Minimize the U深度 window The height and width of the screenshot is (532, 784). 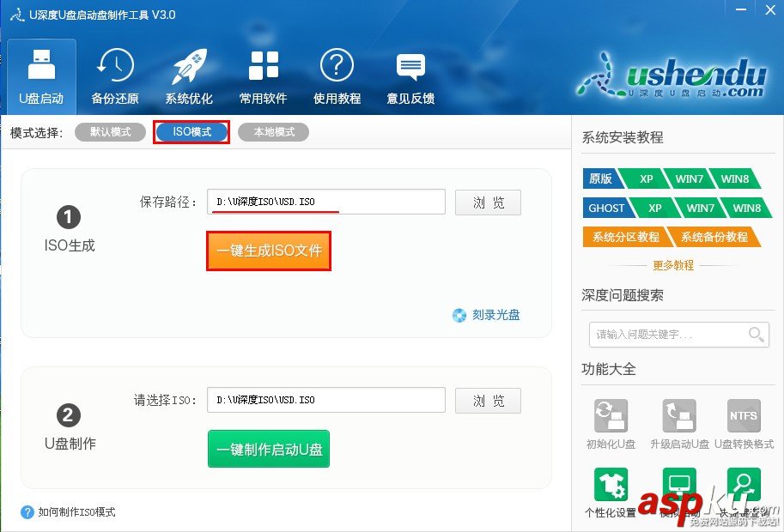(x=741, y=9)
